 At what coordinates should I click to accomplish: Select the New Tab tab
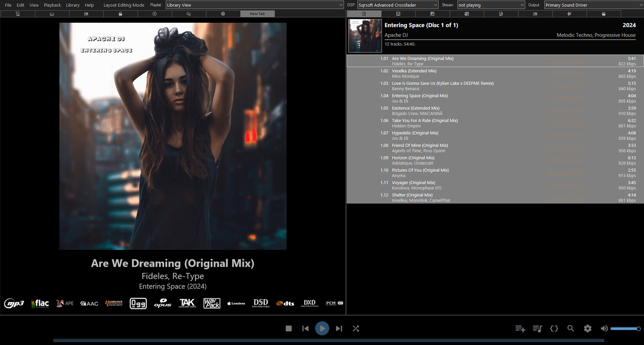pos(258,14)
